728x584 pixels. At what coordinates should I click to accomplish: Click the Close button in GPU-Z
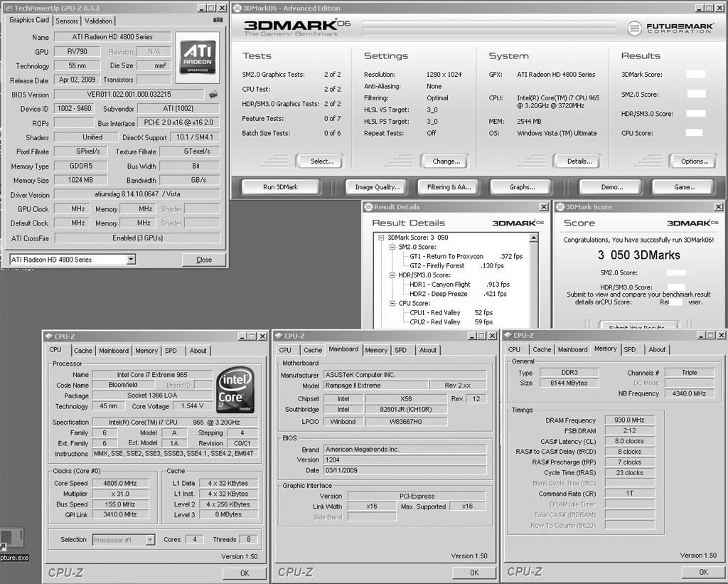pos(204,260)
